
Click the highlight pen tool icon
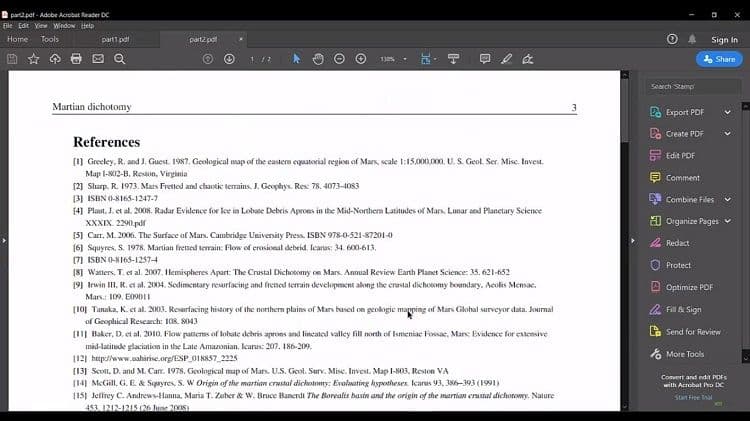tap(507, 59)
